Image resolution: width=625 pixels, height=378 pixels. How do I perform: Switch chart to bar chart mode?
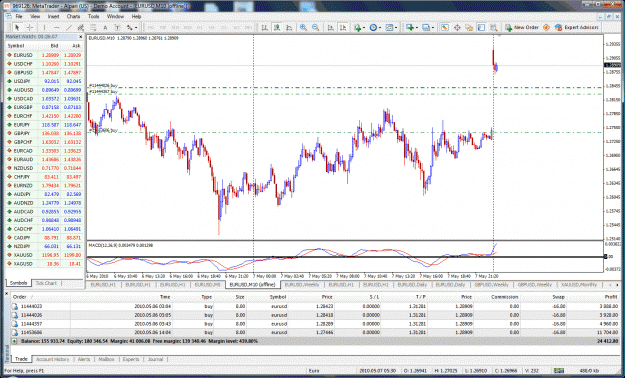point(264,28)
